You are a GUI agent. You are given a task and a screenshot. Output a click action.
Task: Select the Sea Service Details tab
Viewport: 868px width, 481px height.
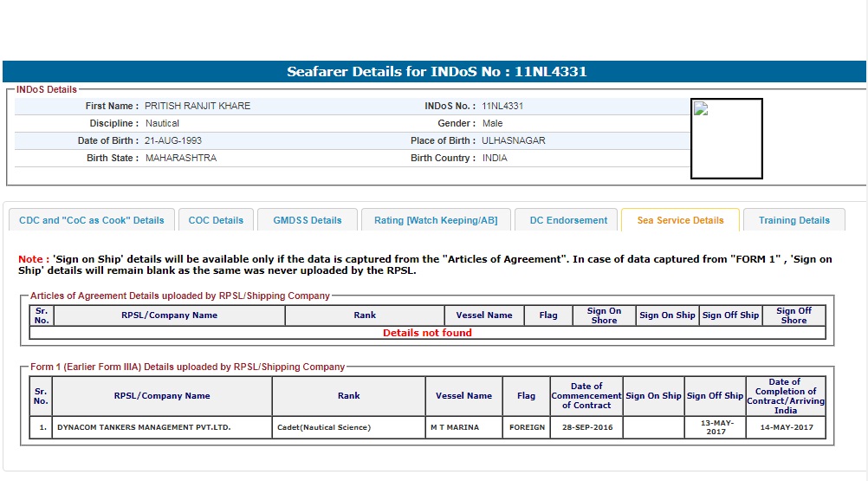point(680,220)
